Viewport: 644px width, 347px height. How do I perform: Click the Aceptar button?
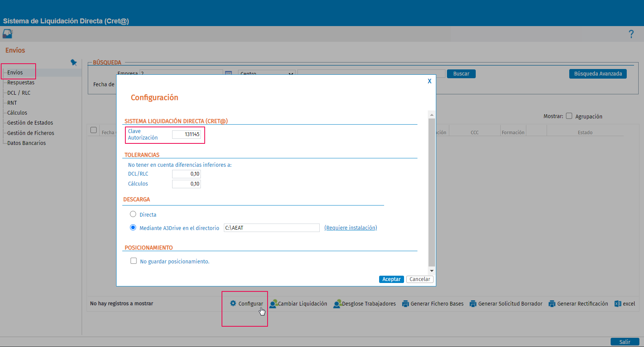pos(391,279)
